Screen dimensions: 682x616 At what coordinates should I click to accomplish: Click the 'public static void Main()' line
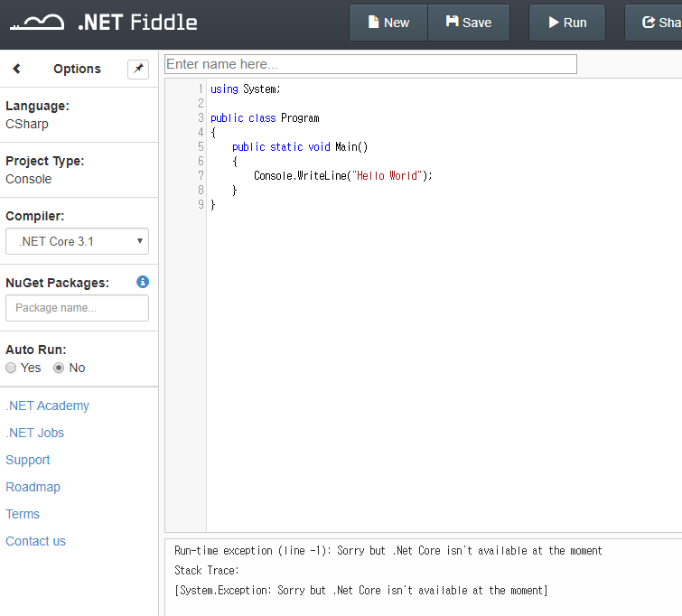(x=300, y=147)
